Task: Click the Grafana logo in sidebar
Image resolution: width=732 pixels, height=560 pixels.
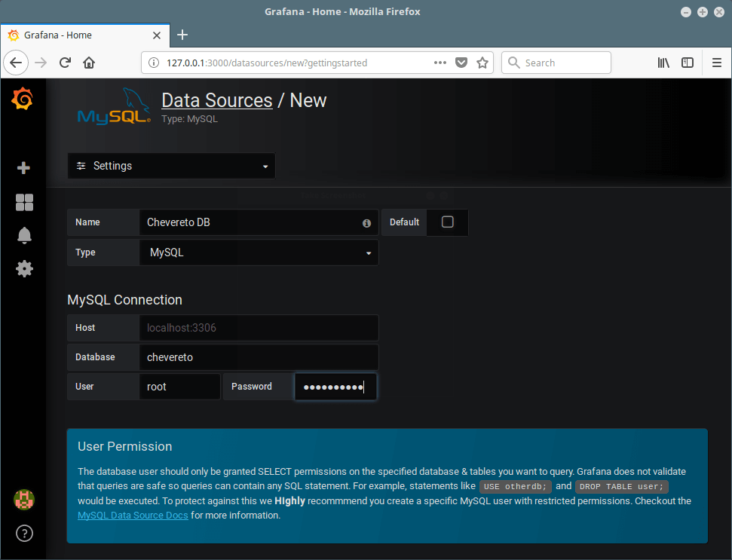Action: [23, 99]
